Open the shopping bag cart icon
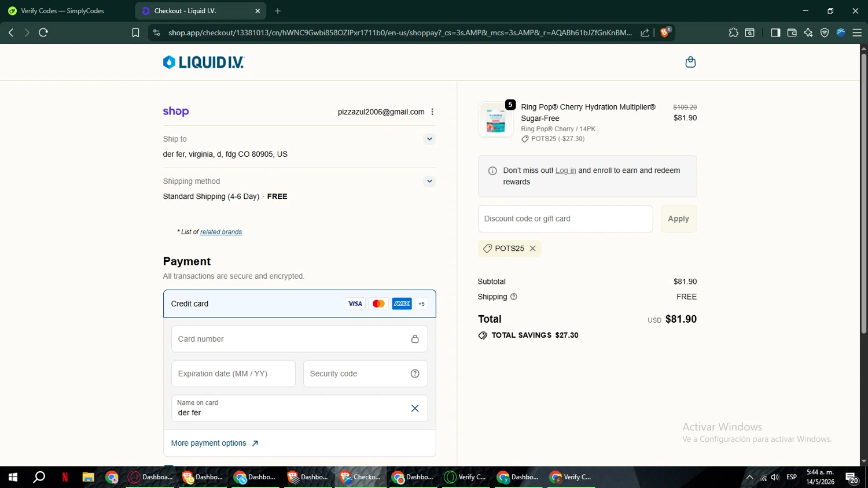Image resolution: width=868 pixels, height=488 pixels. tap(690, 62)
